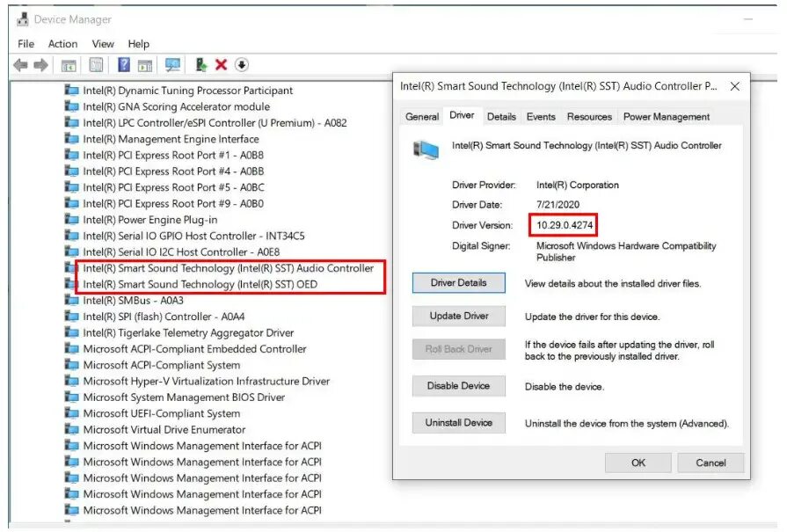Click the blue Help question-mark icon

pyautogui.click(x=123, y=65)
